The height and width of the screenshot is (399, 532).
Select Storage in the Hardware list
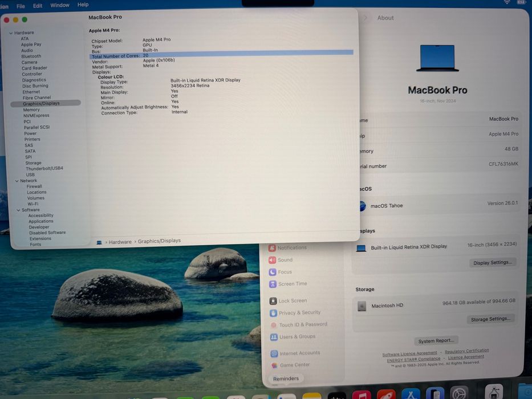(33, 163)
